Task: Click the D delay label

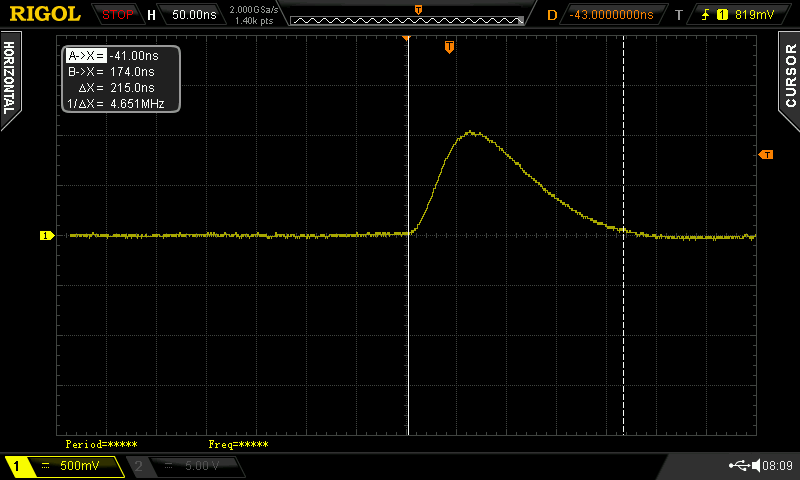Action: 552,15
